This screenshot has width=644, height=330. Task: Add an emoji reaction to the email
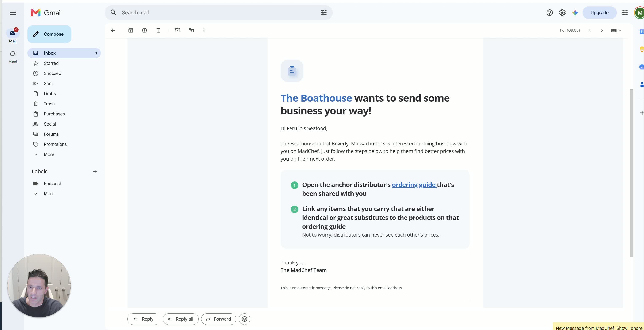pos(244,319)
